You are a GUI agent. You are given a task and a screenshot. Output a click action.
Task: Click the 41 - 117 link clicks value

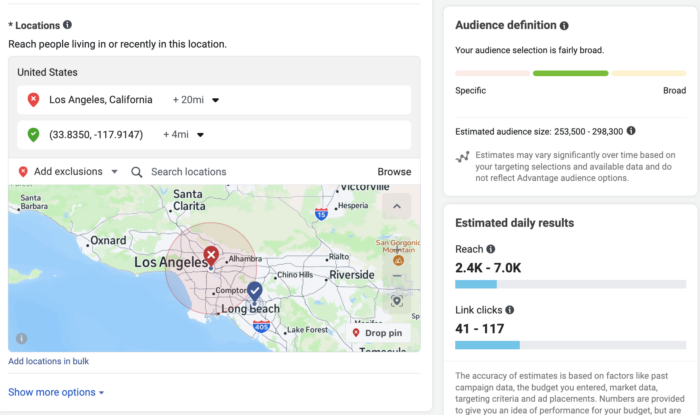point(479,329)
